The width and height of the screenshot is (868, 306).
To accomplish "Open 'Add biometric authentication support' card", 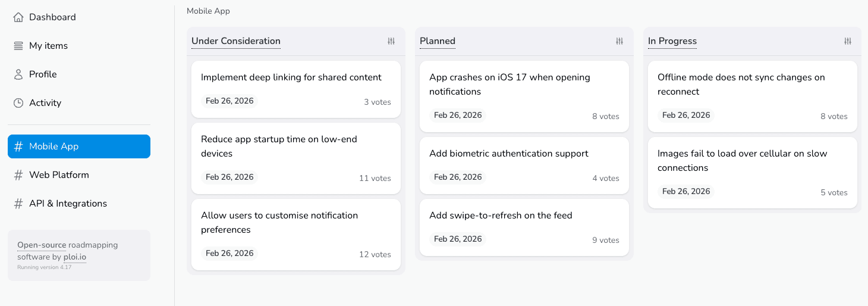I will [x=509, y=154].
